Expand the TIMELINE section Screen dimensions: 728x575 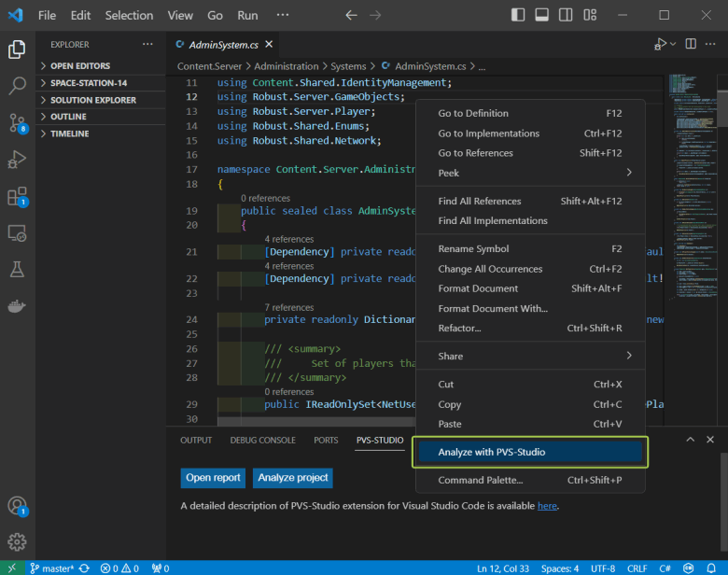tap(69, 133)
